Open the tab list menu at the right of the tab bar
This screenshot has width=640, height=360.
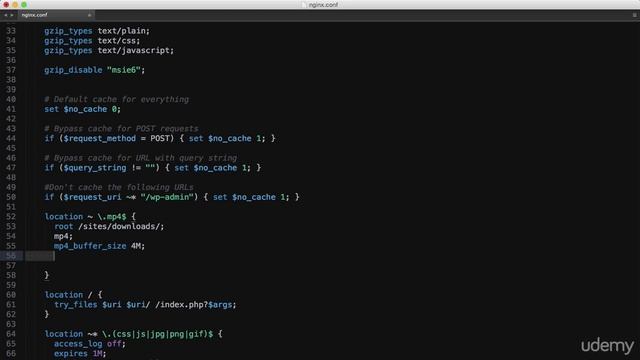point(634,15)
